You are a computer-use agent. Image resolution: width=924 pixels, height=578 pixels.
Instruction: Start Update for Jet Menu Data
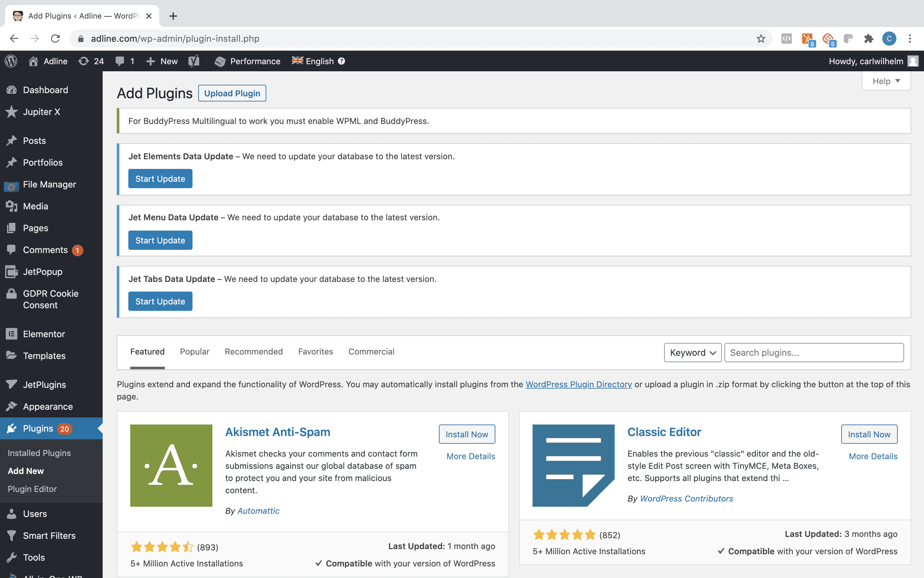point(160,240)
